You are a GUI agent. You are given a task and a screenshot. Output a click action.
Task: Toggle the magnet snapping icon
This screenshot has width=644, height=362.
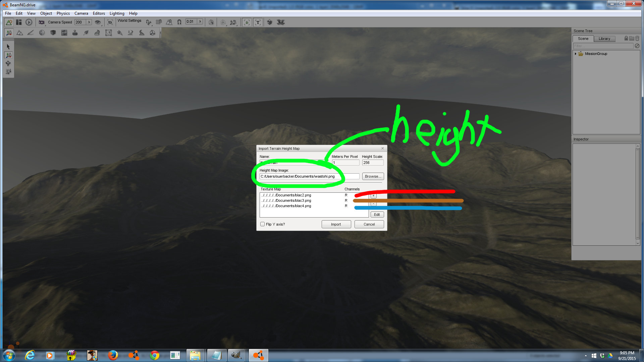tap(179, 22)
